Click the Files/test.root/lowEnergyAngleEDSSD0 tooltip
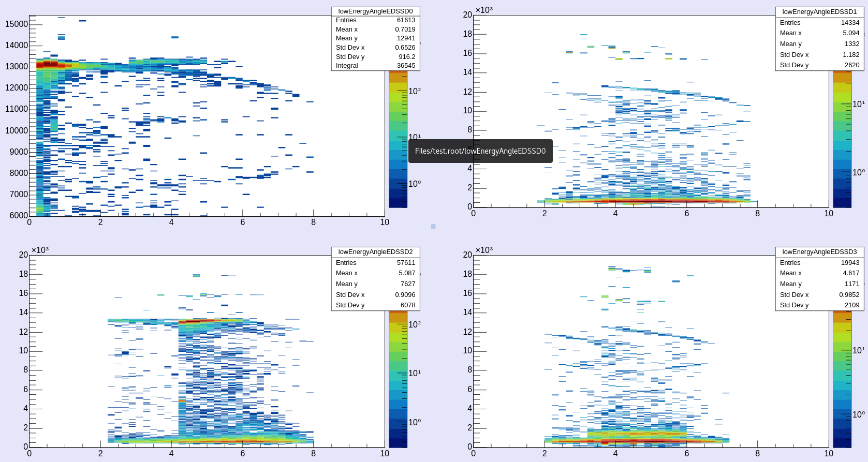 480,151
